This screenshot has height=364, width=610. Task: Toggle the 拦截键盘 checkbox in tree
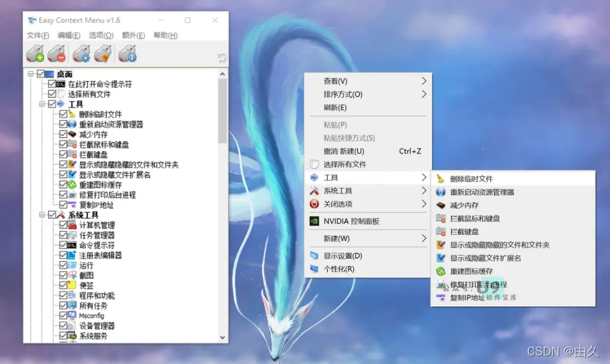point(63,155)
